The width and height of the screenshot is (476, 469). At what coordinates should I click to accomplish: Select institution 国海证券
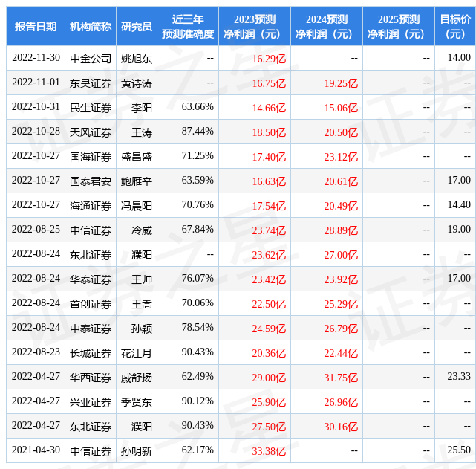tap(91, 157)
